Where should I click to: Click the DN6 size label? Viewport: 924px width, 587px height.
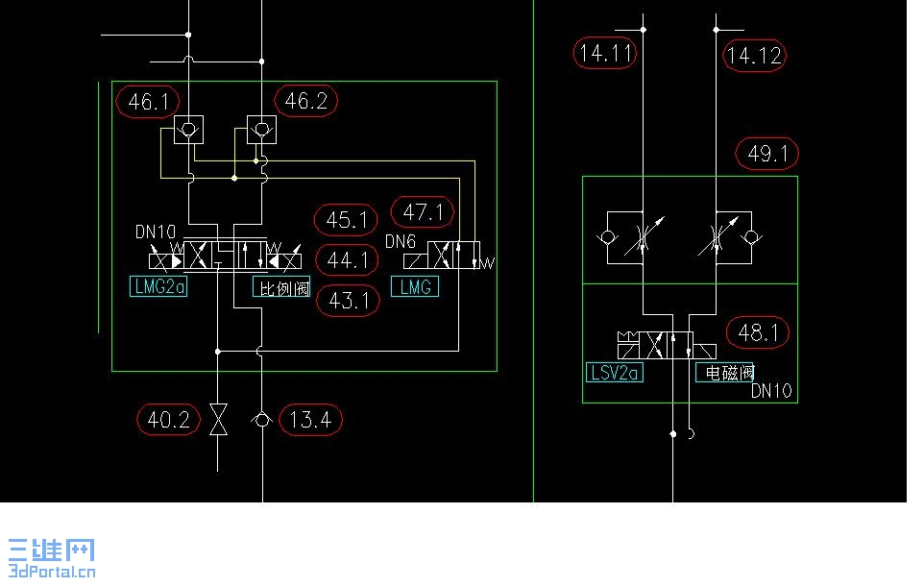click(x=401, y=241)
